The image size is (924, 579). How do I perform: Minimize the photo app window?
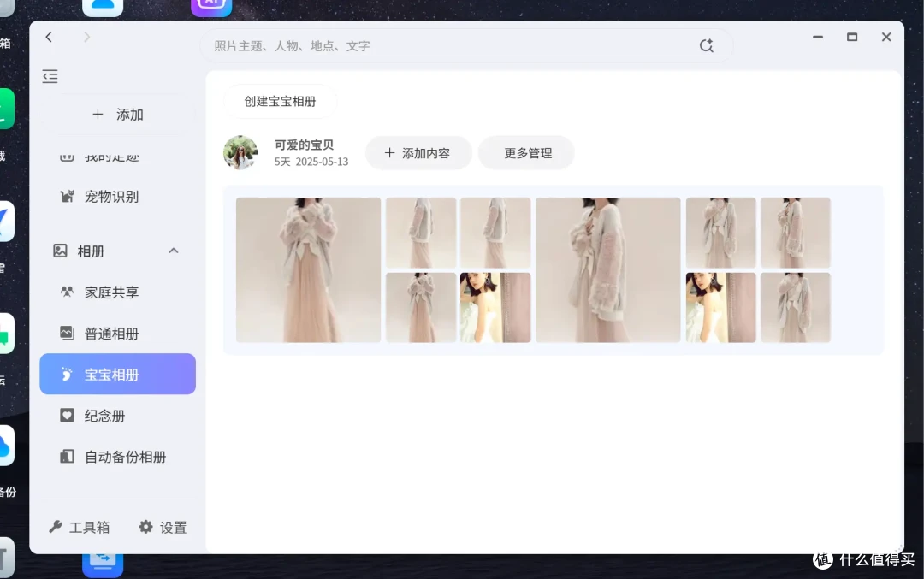click(817, 37)
